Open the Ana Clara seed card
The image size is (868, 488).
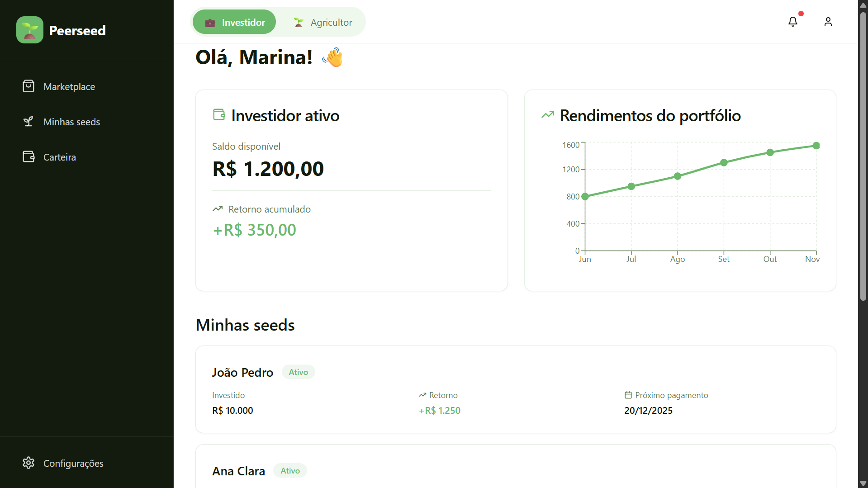click(x=515, y=468)
